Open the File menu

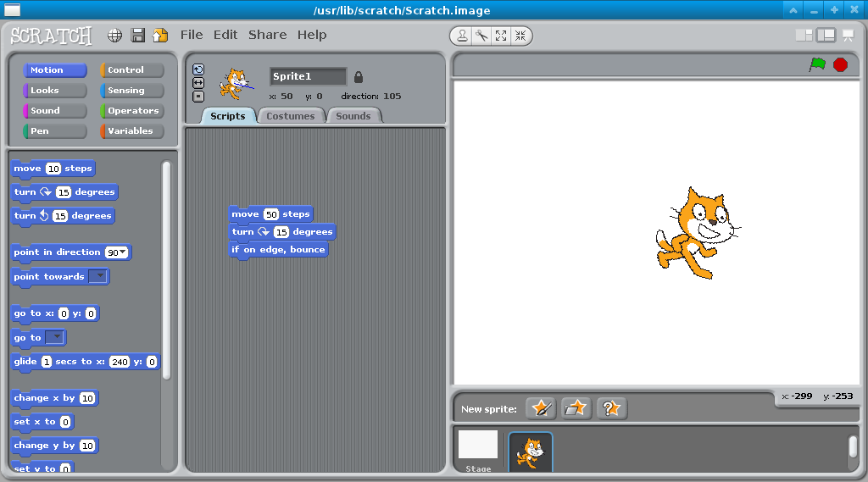pyautogui.click(x=192, y=35)
